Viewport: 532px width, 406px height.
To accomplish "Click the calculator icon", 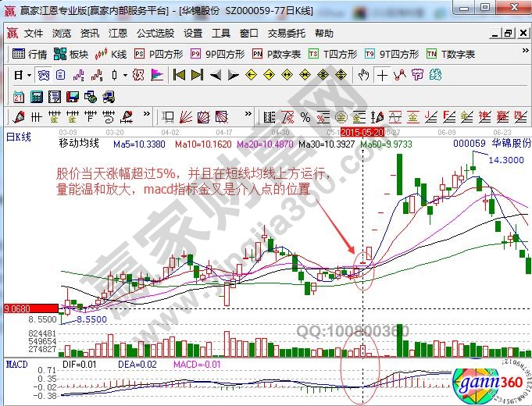I will click(x=37, y=96).
